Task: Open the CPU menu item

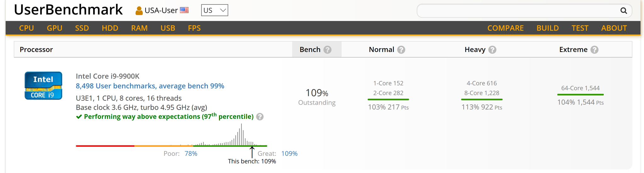Action: point(26,28)
